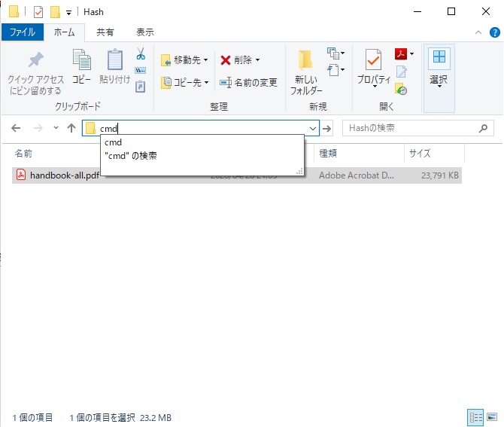This screenshot has height=427, width=504.
Task: Click the Edit file icon
Action: coord(401,72)
